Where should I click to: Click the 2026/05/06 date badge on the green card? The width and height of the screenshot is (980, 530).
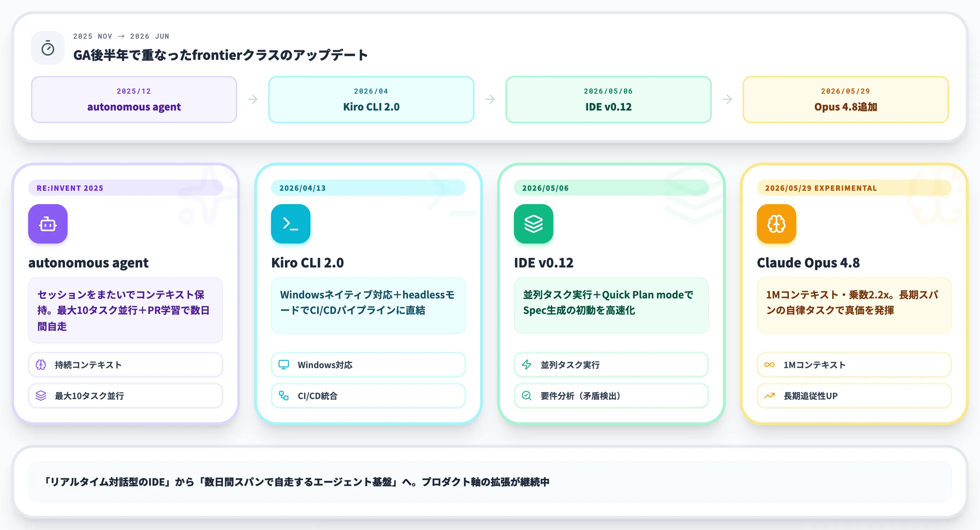[x=611, y=188]
